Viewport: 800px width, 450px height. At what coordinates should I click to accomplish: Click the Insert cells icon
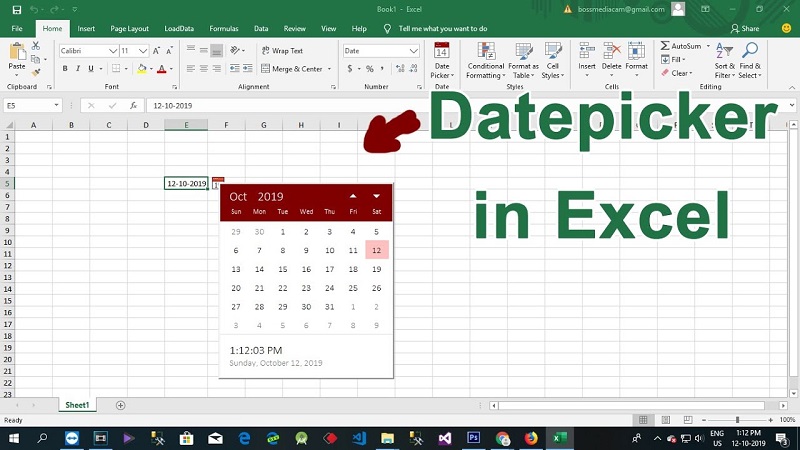pyautogui.click(x=587, y=58)
